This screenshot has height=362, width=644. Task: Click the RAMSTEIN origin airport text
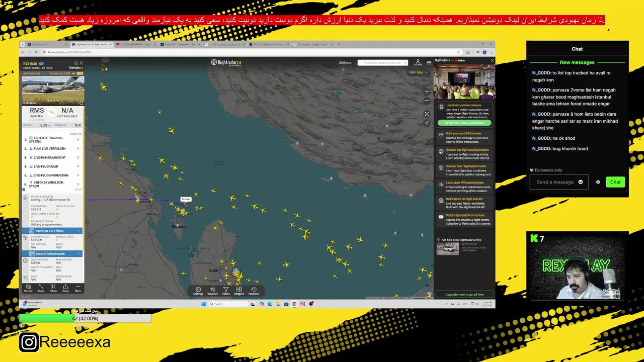coord(37,116)
